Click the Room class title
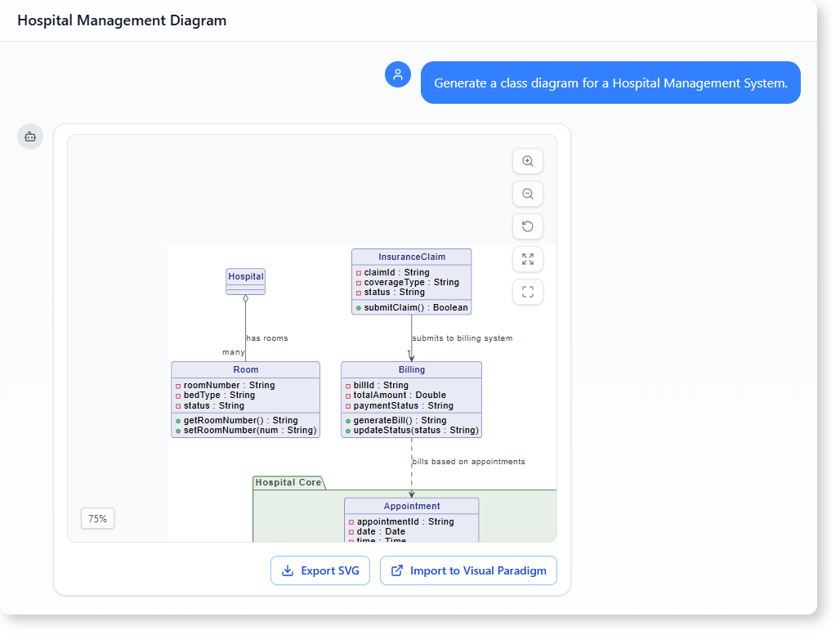The height and width of the screenshot is (644, 840). point(245,369)
